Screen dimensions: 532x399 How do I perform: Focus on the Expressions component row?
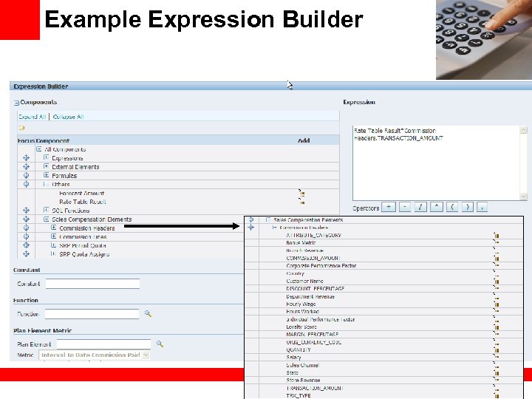click(26, 158)
